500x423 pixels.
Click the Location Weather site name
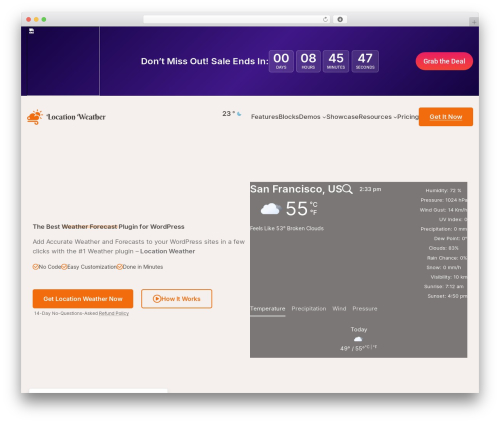[x=76, y=117]
